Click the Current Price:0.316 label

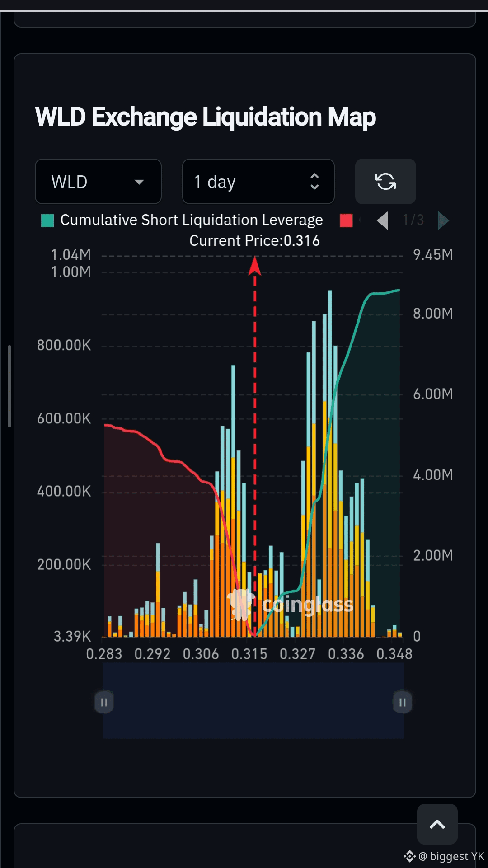point(254,241)
